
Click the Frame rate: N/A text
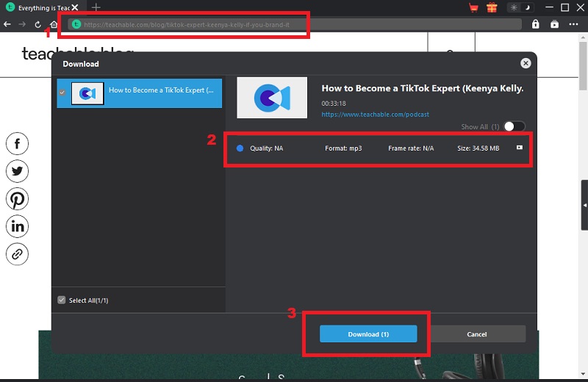pyautogui.click(x=411, y=148)
